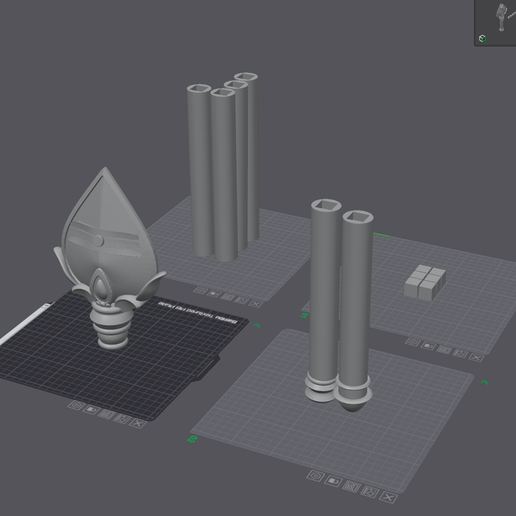Remove the small cubes plate with its X icon
This screenshot has width=516, height=516.
476,358
